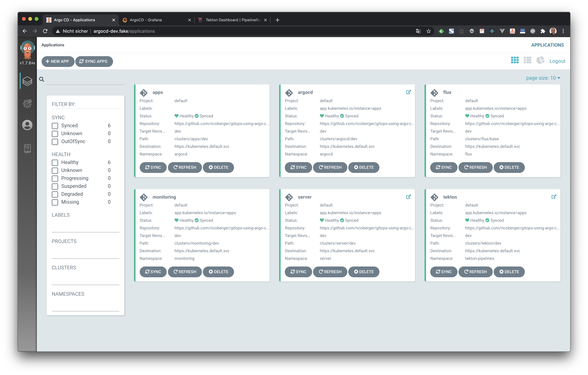Switch to tiles grid view
Viewport: 588px width, 375px height.
514,60
